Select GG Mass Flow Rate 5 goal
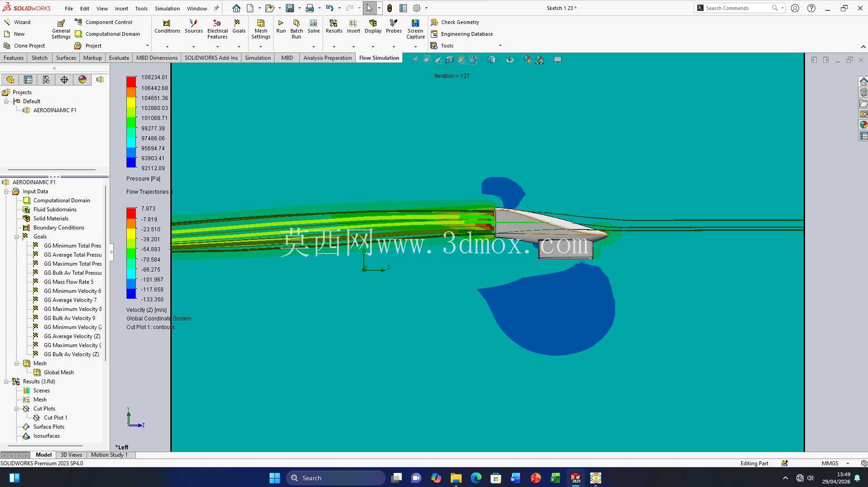 68,282
